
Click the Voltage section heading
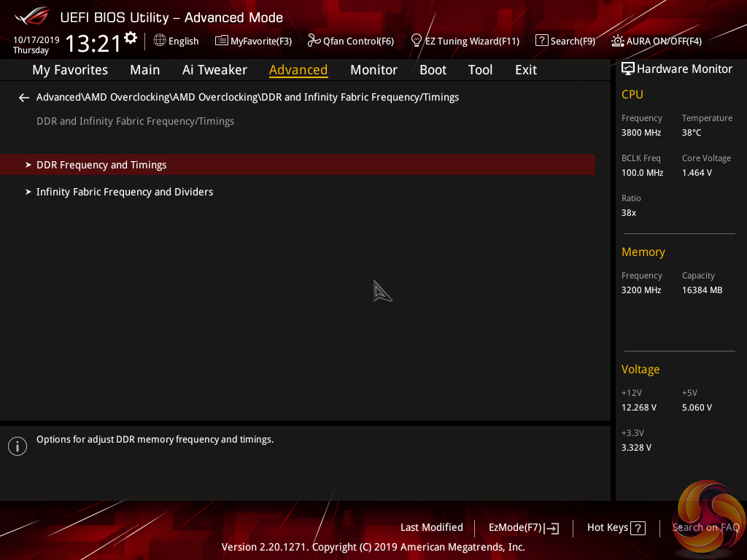click(640, 370)
